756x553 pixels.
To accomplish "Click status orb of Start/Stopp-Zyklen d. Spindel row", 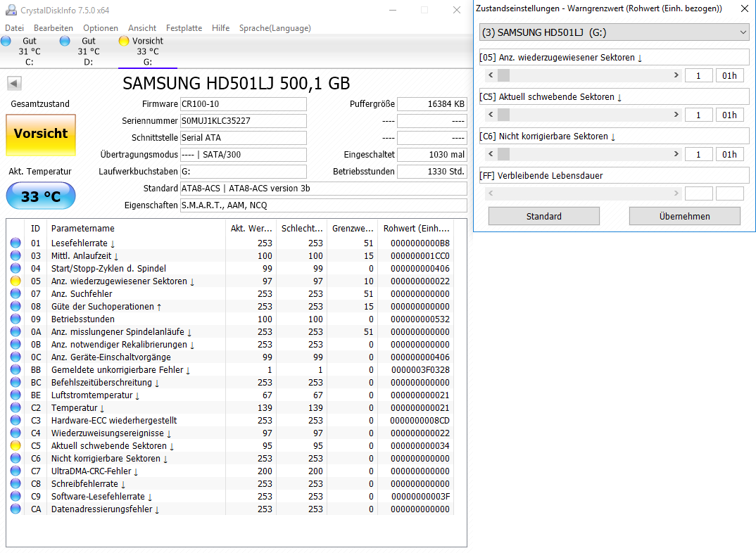I will click(x=15, y=268).
